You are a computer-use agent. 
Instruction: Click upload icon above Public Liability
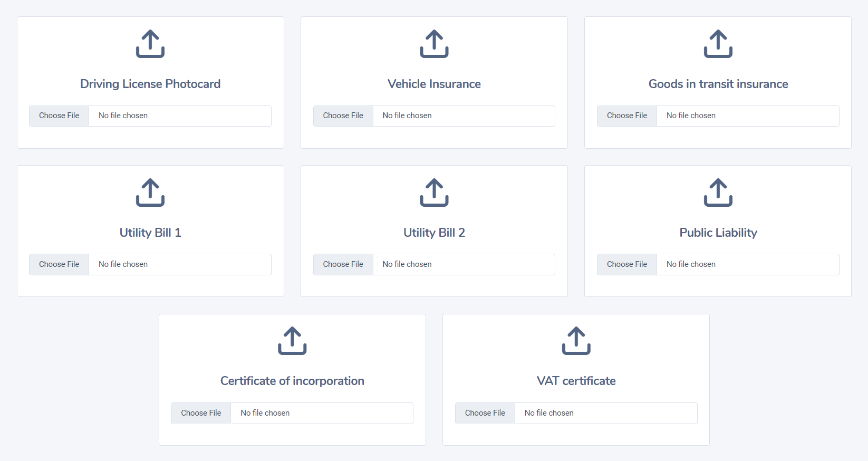pyautogui.click(x=718, y=193)
